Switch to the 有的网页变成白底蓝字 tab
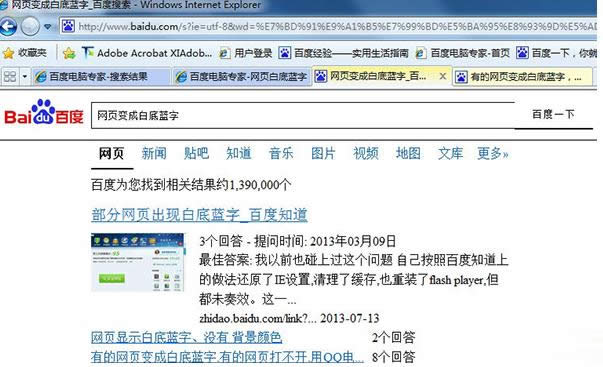The width and height of the screenshot is (603, 367). click(523, 77)
